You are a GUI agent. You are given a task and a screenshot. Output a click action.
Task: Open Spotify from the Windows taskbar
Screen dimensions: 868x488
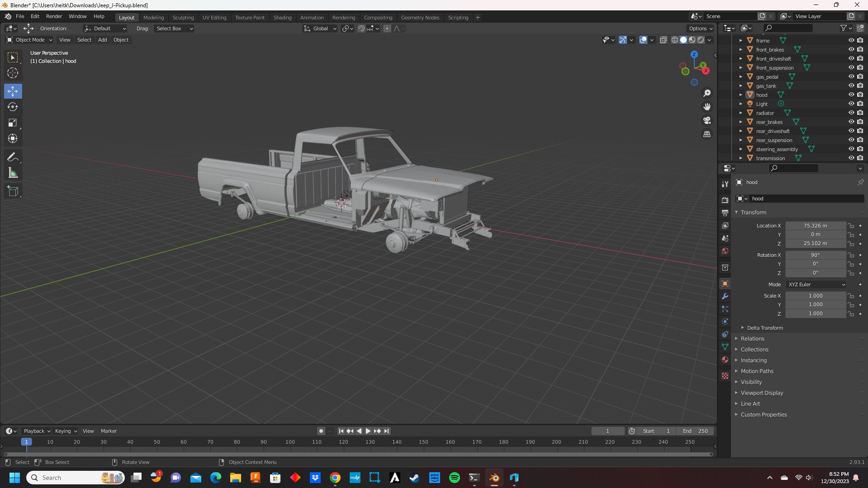[454, 478]
